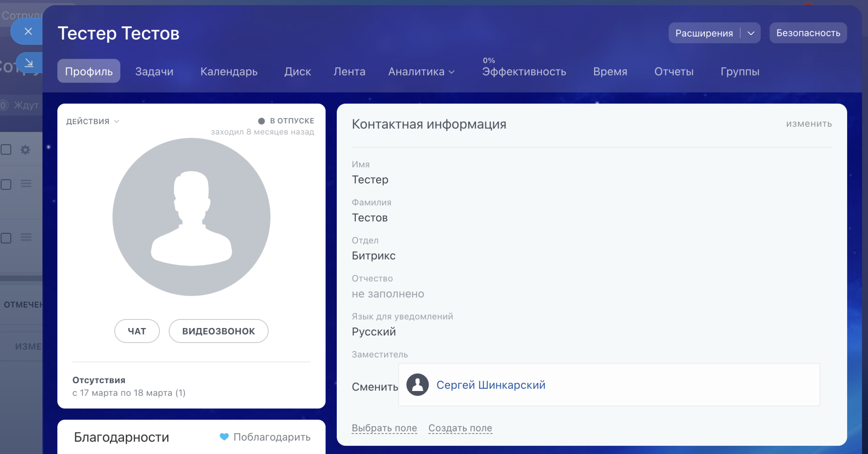Expand the Действия dropdown
Viewport: 868px width, 454px height.
coord(92,122)
